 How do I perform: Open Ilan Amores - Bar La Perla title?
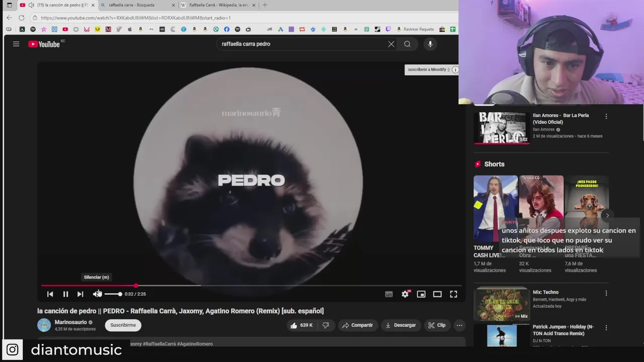[561, 119]
